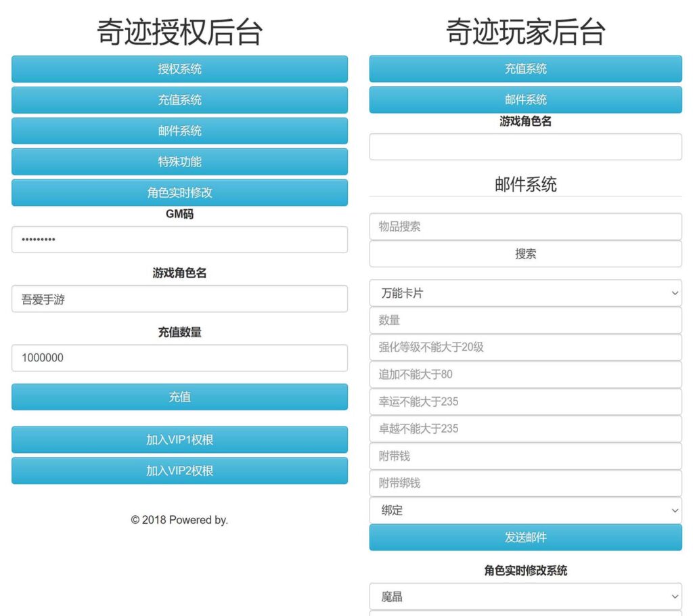693x616 pixels.
Task: Expand the 魔晶 dropdown
Action: click(x=525, y=596)
